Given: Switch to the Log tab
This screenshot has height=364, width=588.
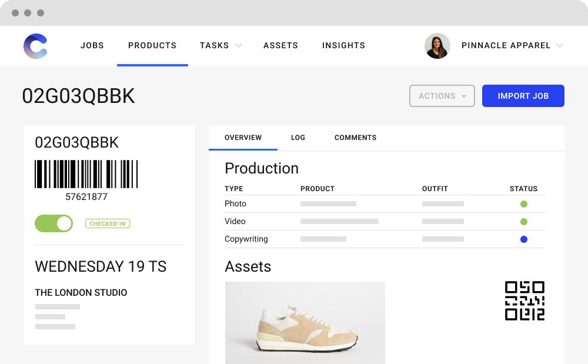Looking at the screenshot, I should point(298,138).
